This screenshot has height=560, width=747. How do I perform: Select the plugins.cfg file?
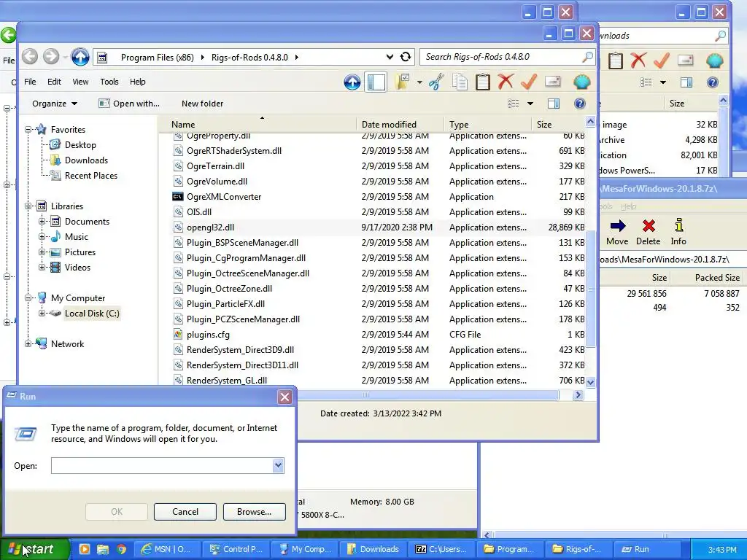pos(208,334)
